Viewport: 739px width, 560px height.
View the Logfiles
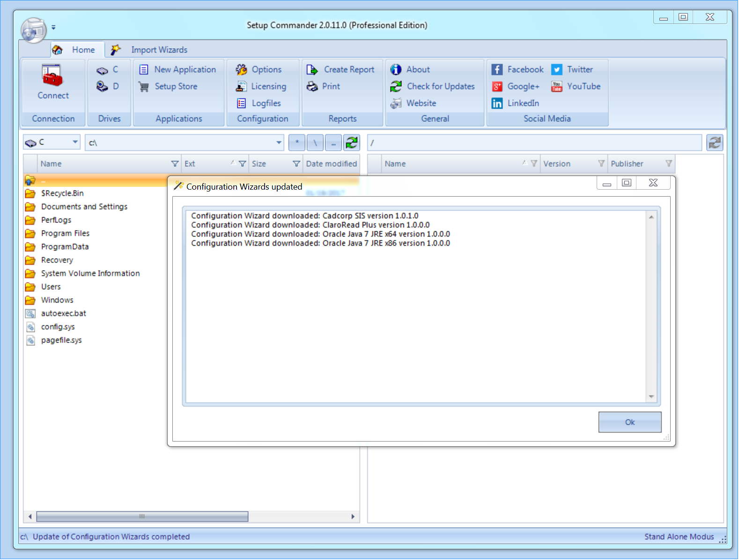[259, 103]
